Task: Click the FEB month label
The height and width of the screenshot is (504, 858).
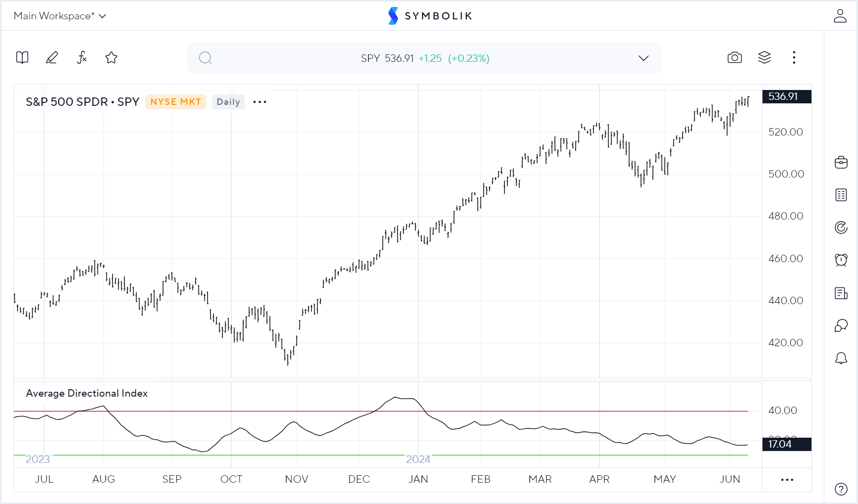Action: tap(480, 479)
